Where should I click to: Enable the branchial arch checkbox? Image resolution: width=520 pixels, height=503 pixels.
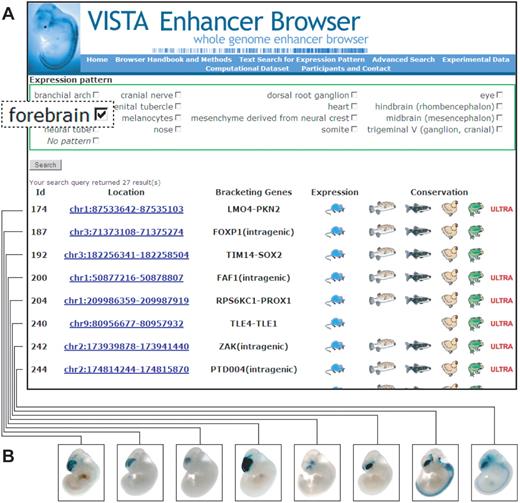(x=96, y=95)
